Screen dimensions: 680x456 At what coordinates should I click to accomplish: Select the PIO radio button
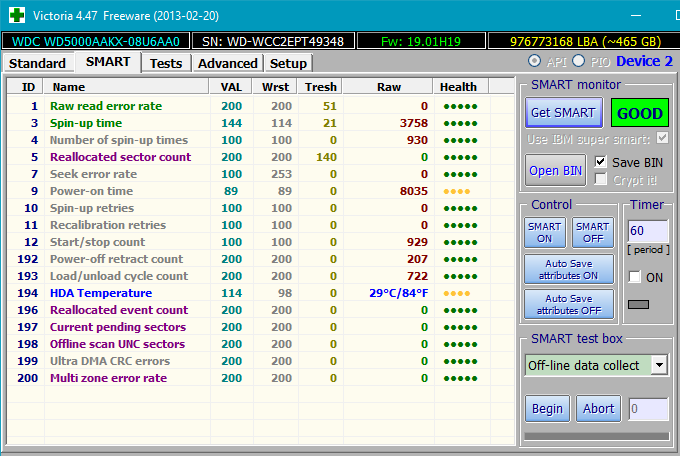tap(578, 61)
